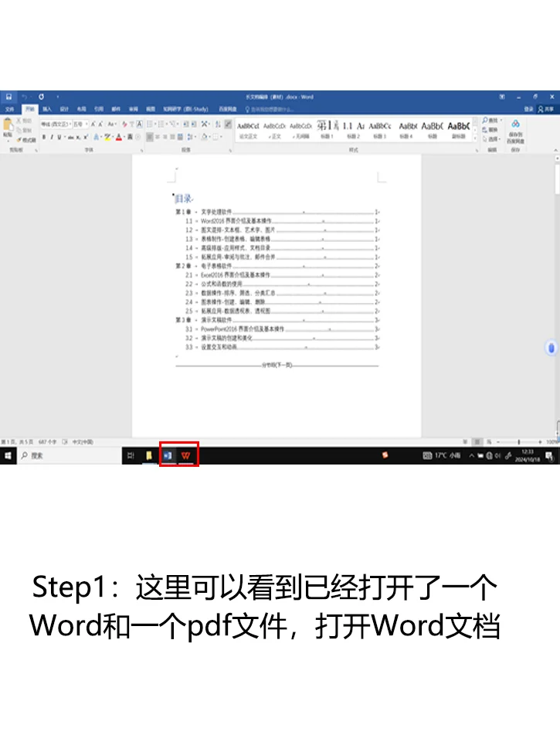Toggle Show/Hide paragraph marks

click(228, 124)
